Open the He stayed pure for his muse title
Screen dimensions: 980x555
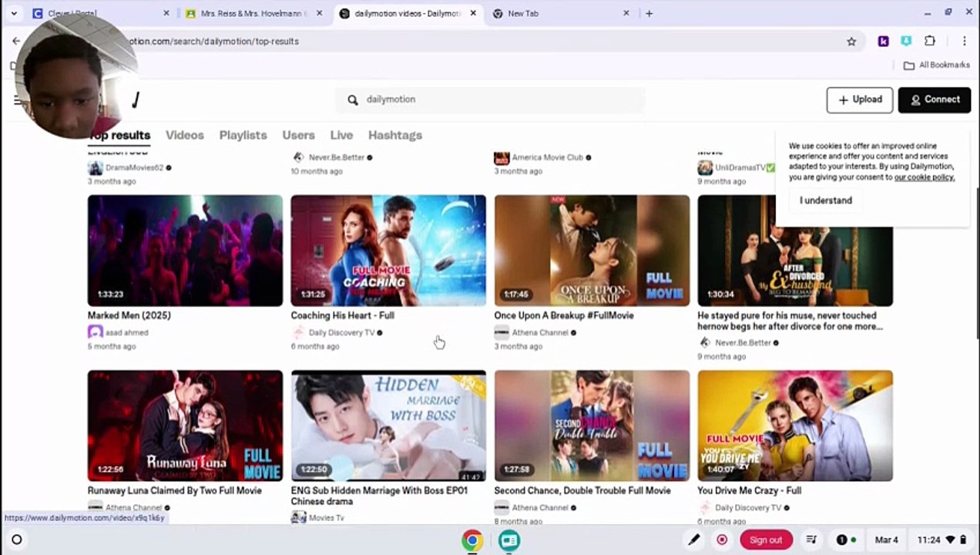(x=790, y=321)
